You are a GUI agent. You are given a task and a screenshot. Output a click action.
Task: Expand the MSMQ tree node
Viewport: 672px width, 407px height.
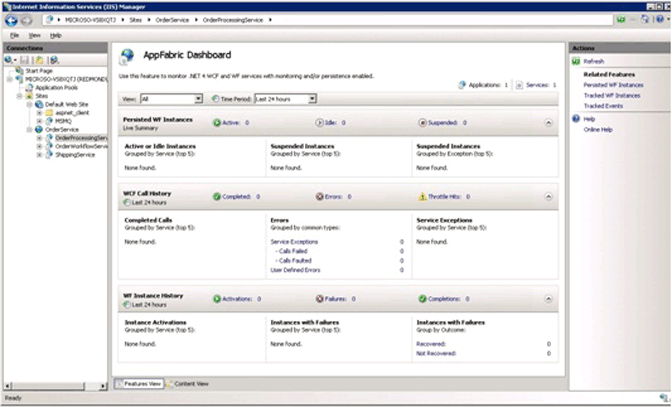[x=39, y=121]
